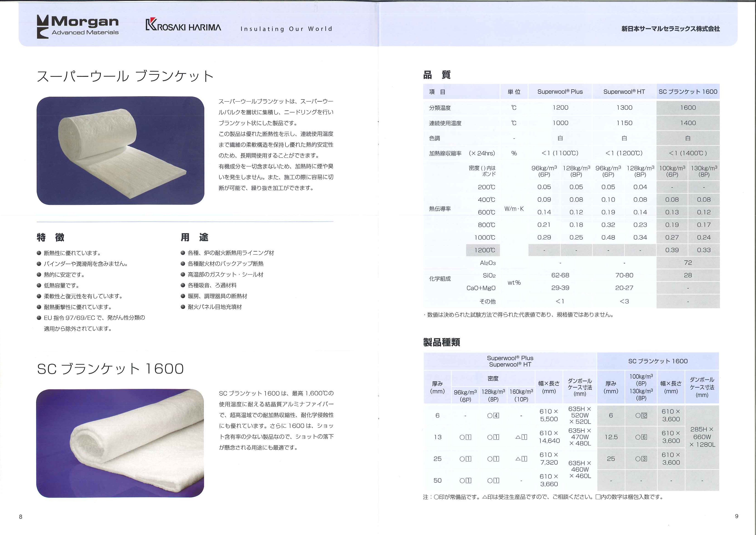Select bullet 熱的に安定です。
The height and width of the screenshot is (535, 756).
(x=61, y=275)
